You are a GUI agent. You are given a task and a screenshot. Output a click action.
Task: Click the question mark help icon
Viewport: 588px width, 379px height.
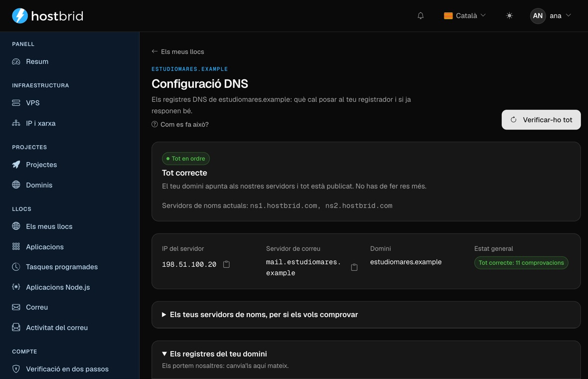point(154,124)
